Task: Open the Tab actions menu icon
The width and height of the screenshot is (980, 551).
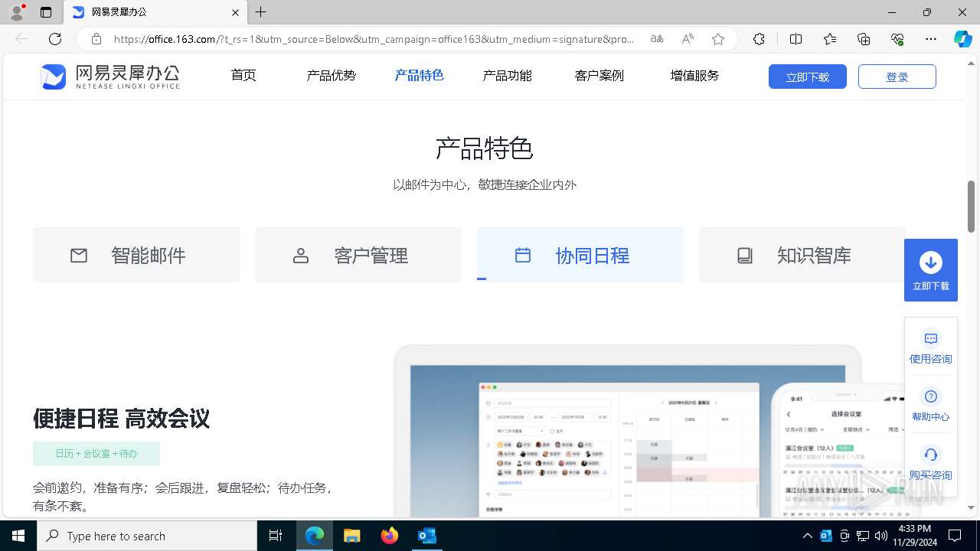Action: (x=46, y=12)
